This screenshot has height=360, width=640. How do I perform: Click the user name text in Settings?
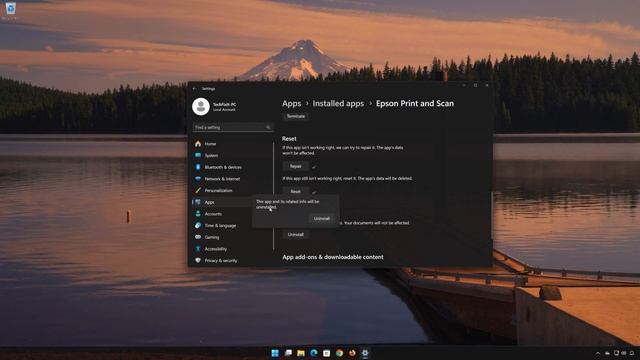(x=224, y=104)
